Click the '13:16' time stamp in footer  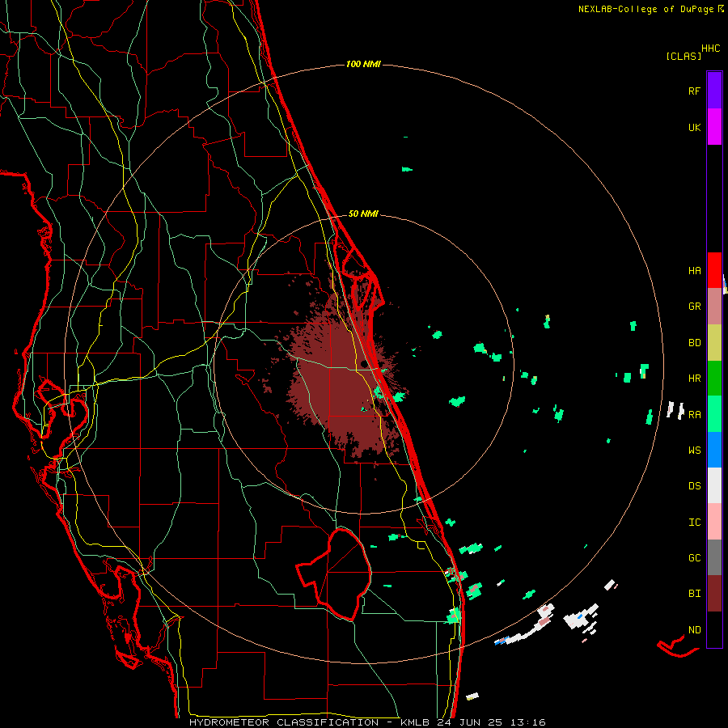(x=528, y=722)
